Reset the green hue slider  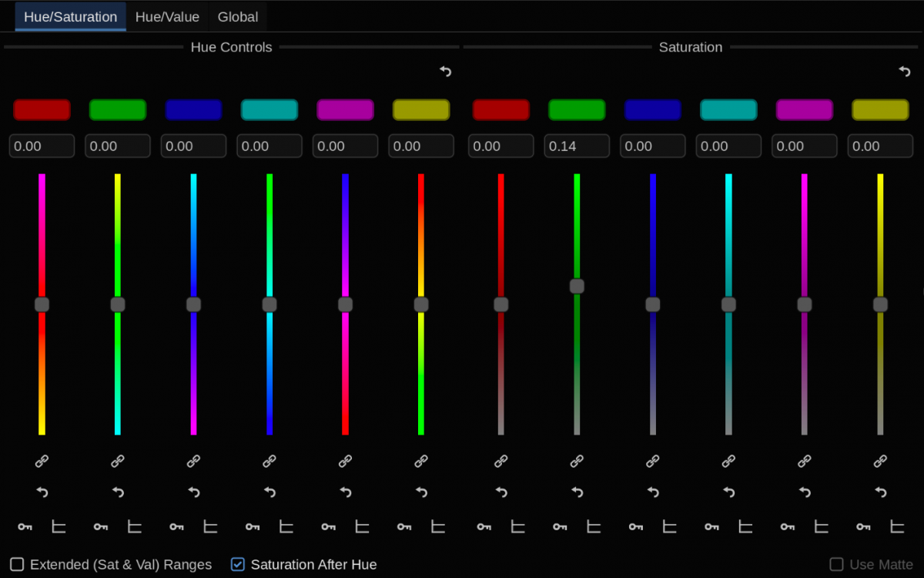(118, 492)
